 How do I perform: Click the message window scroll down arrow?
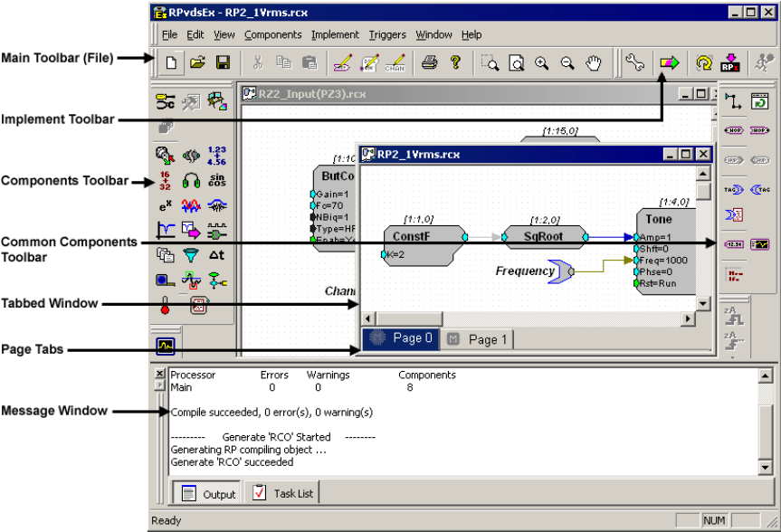coord(765,467)
